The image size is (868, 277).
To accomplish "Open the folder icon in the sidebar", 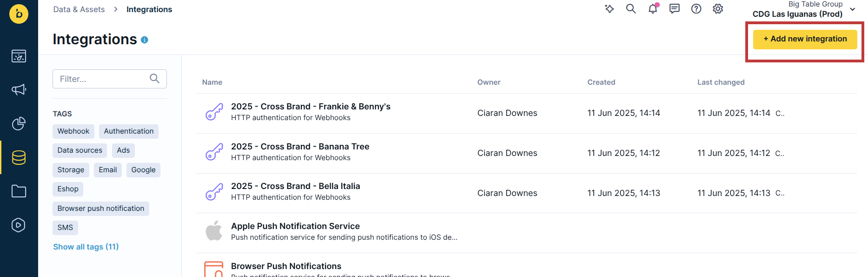I will (x=19, y=191).
